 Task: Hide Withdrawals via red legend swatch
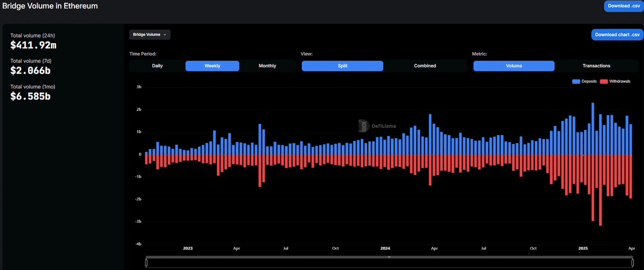[604, 81]
